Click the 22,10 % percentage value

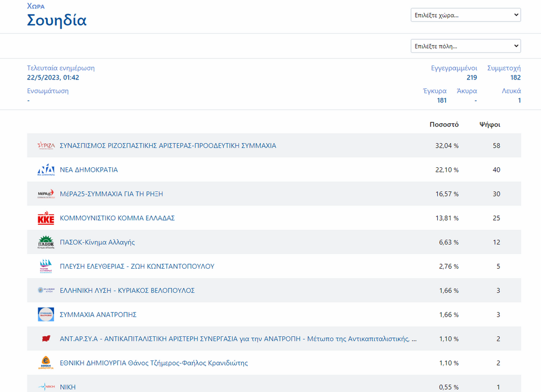[447, 170]
